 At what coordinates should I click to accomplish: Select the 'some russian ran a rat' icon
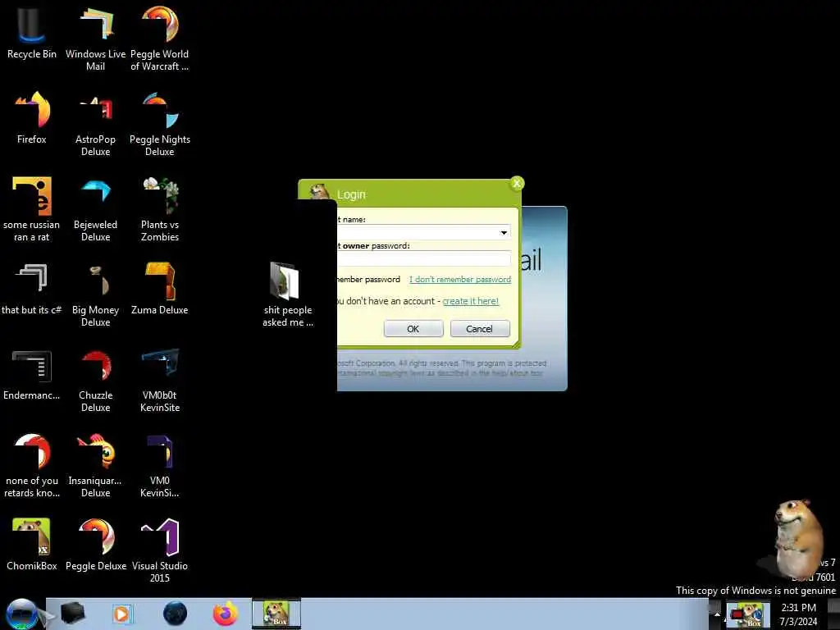(32, 209)
